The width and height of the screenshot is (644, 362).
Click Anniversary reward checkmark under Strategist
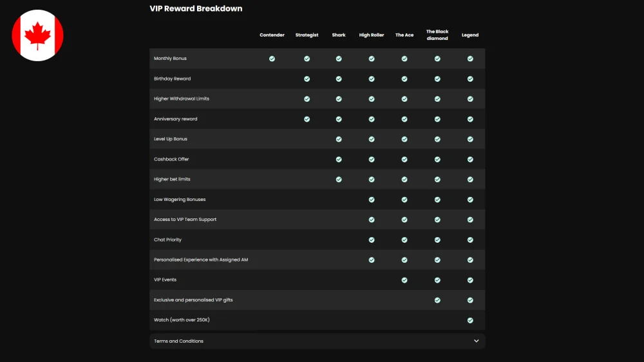point(307,119)
